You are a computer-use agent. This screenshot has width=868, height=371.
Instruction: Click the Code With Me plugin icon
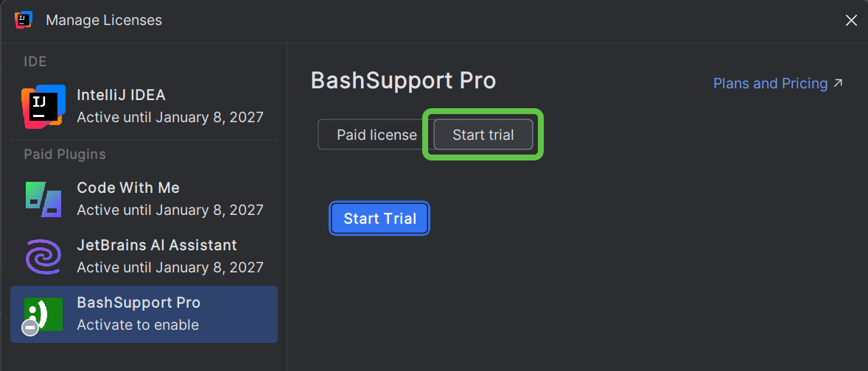(x=43, y=199)
